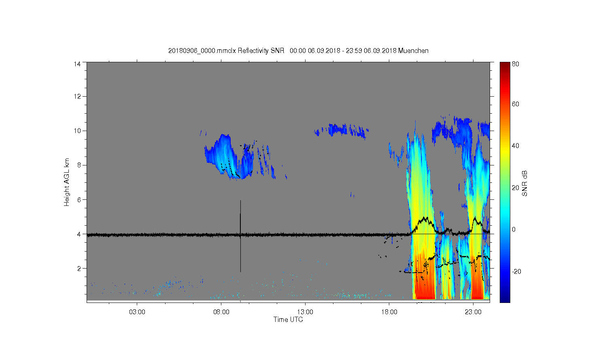This screenshot has height=364, width=607.
Task: Click the 'Height AGL km' y-axis label
Action: 67,182
